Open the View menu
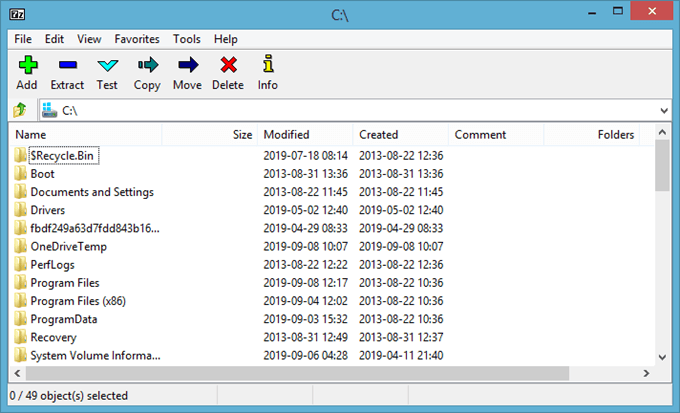 89,39
